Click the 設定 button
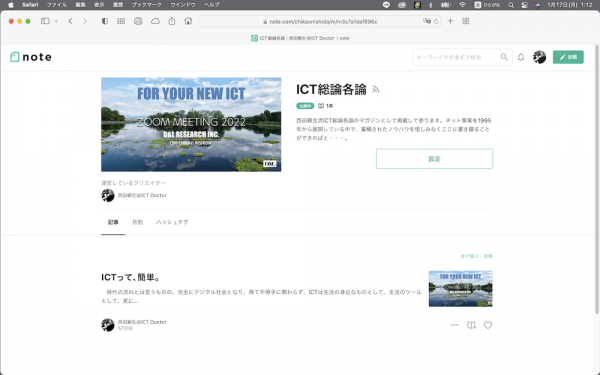The image size is (600, 375). pyautogui.click(x=434, y=159)
